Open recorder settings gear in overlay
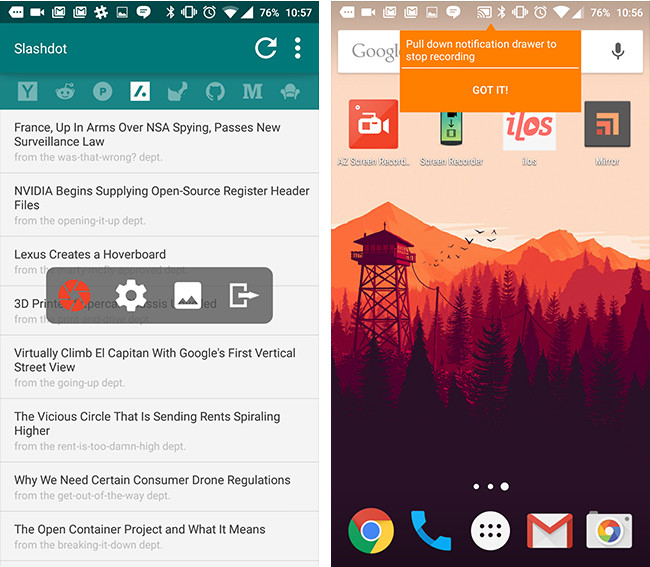Viewport: 650px width, 567px height. (131, 295)
